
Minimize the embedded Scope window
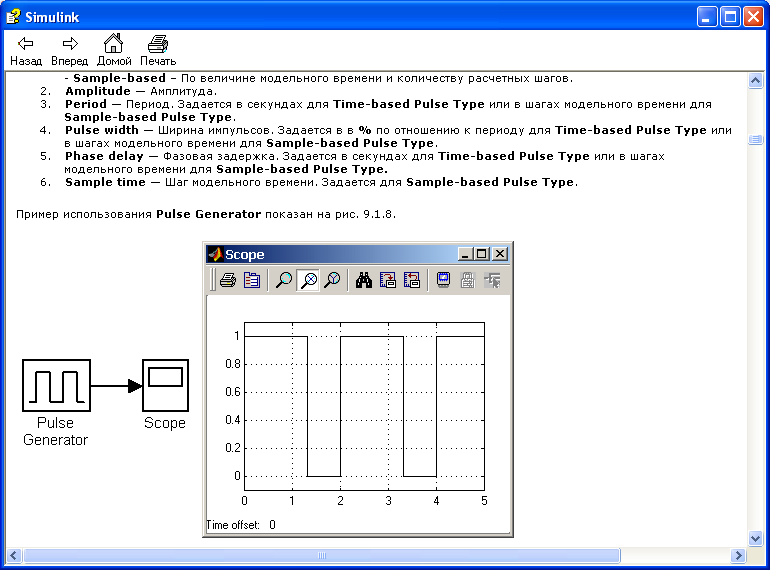pos(466,254)
